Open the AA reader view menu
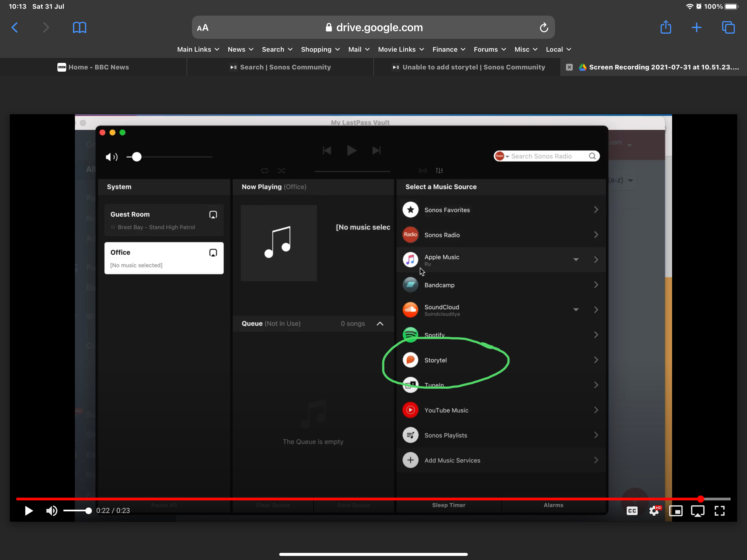The width and height of the screenshot is (747, 560). 203,28
